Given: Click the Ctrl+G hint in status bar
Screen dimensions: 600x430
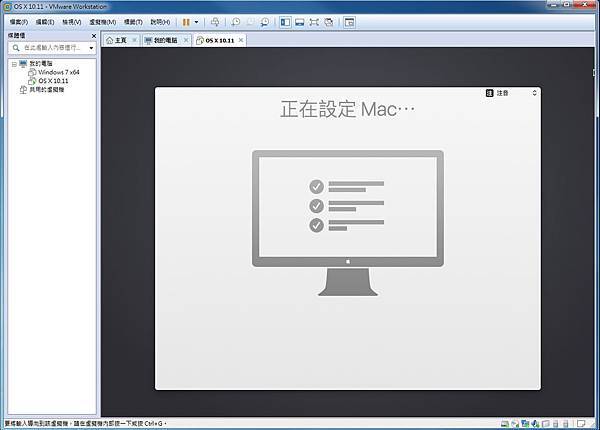Looking at the screenshot, I should pos(153,423).
